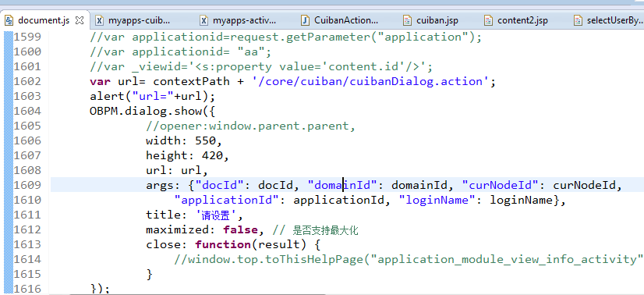Viewport: 644px width, 295px height.
Task: Click the "loginName" string key
Action: pos(437,200)
